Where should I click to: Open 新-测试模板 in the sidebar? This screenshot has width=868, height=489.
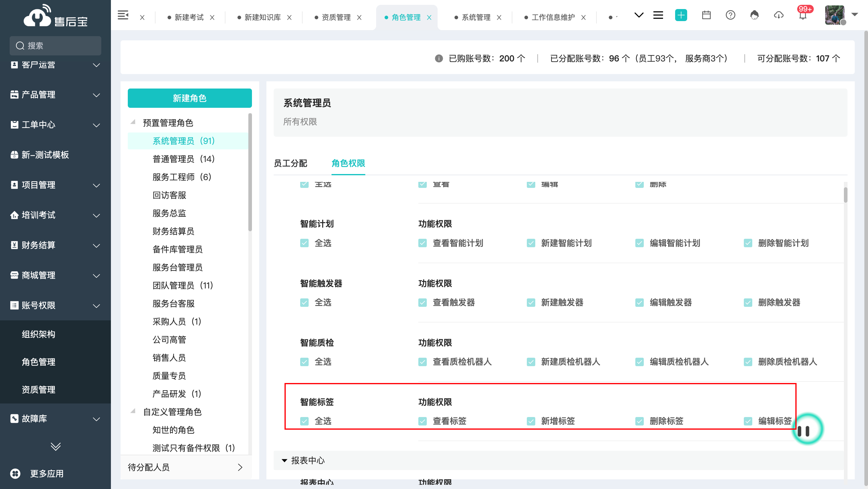click(45, 155)
